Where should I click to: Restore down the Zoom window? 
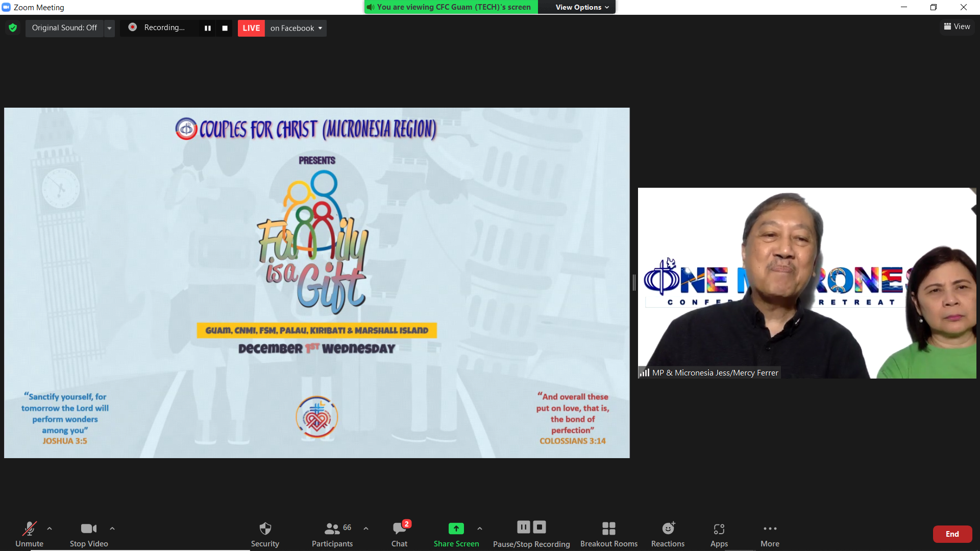(934, 7)
